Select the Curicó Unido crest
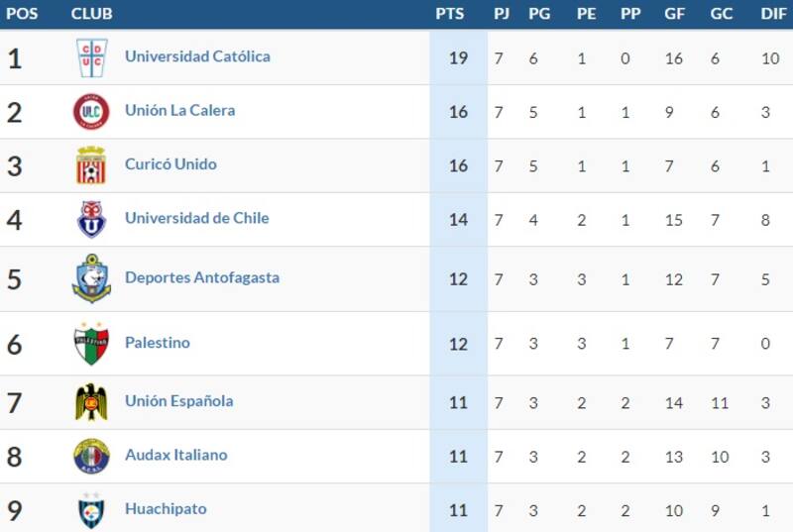Viewport: 793px width, 532px height. click(x=91, y=165)
